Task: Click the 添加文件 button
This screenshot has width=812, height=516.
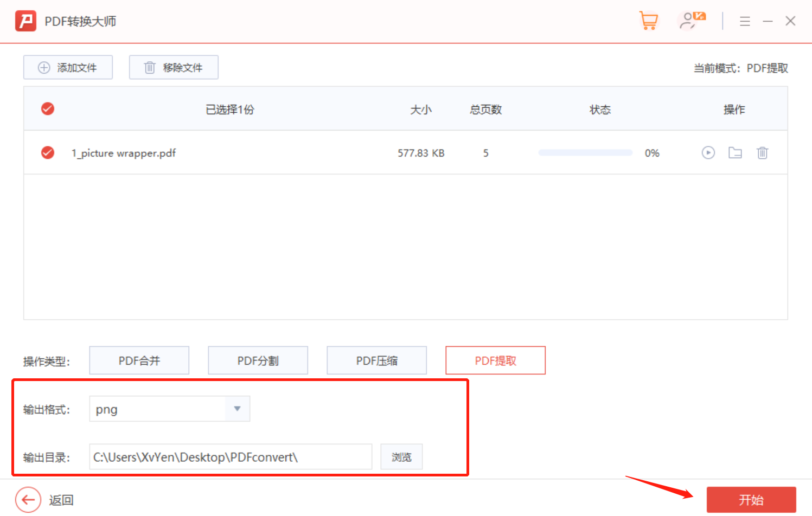Action: coord(68,67)
